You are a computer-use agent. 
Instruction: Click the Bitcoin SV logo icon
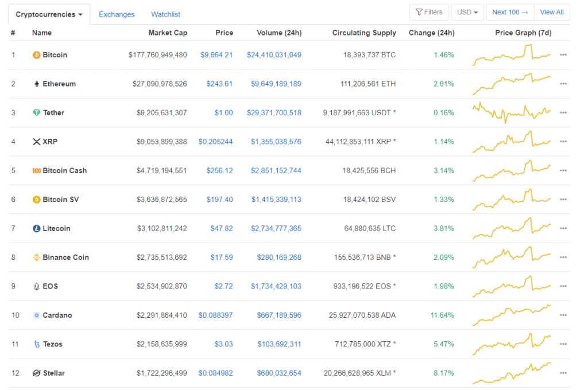[x=36, y=200]
